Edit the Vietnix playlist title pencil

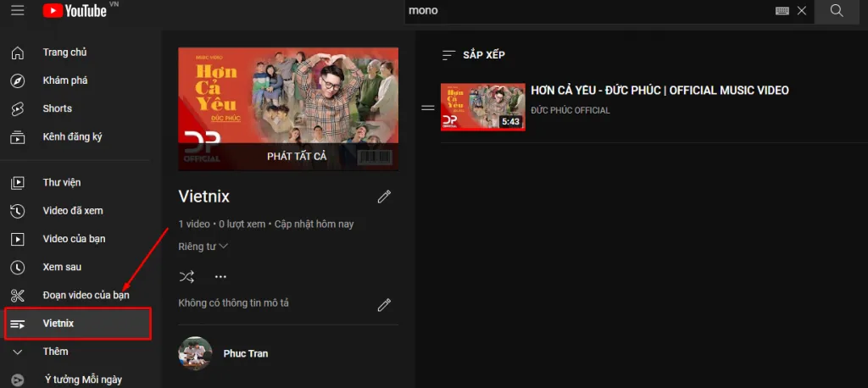pyautogui.click(x=384, y=197)
